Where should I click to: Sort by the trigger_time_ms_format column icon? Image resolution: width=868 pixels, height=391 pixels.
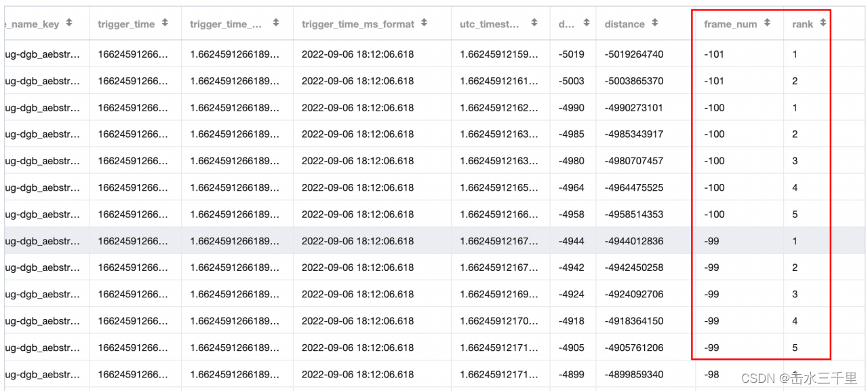(424, 24)
